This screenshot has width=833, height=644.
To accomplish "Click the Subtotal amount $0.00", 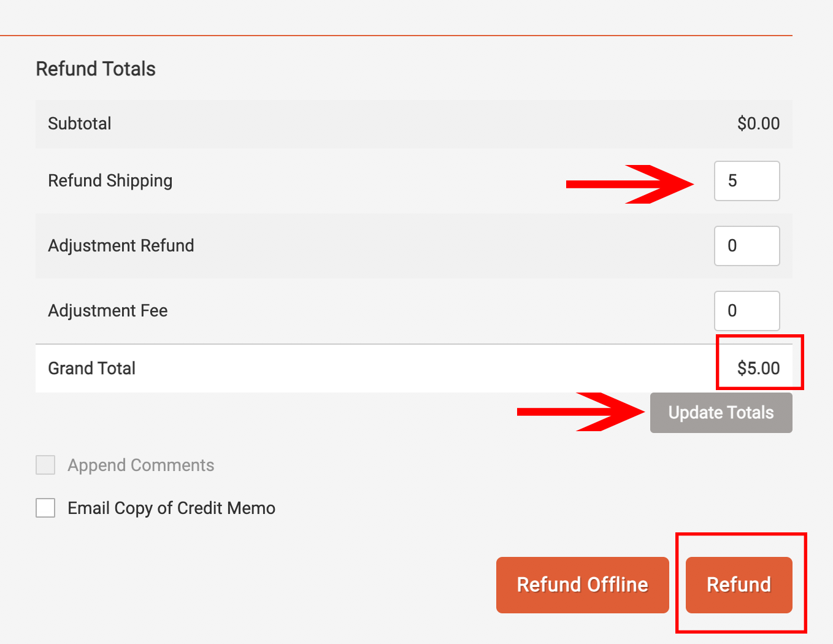I will 758,123.
